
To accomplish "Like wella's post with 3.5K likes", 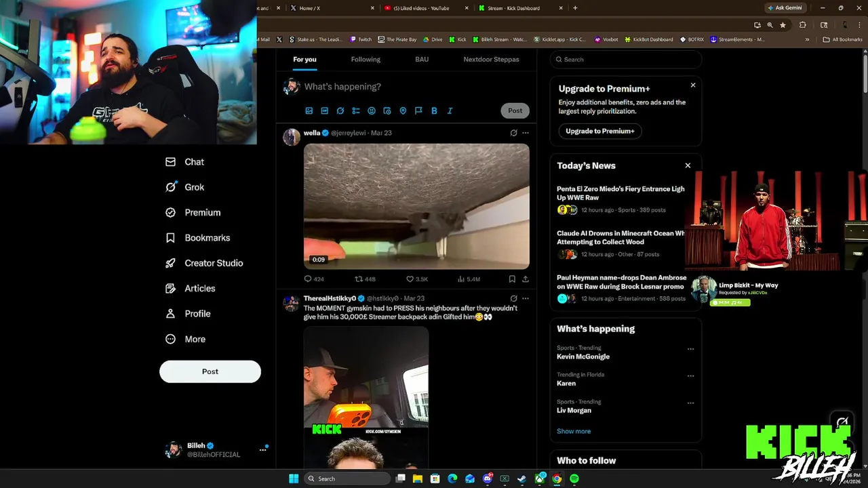I will point(416,279).
